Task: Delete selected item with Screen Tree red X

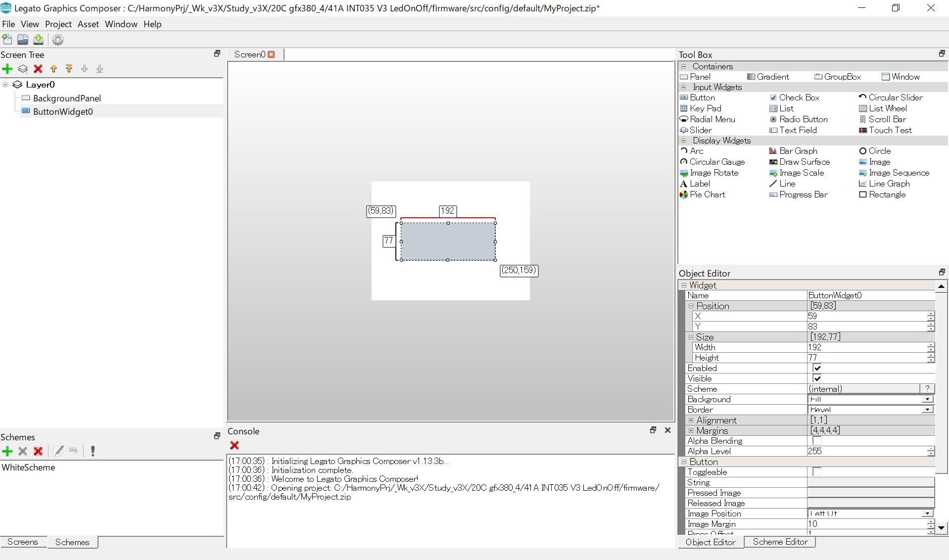Action: (38, 69)
